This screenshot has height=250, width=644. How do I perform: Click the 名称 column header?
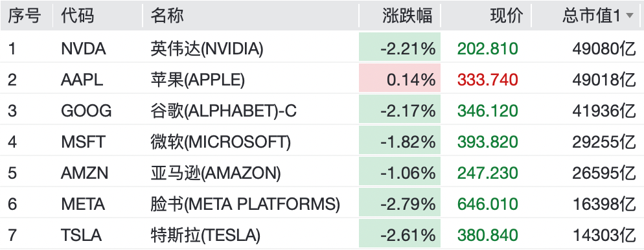(167, 16)
